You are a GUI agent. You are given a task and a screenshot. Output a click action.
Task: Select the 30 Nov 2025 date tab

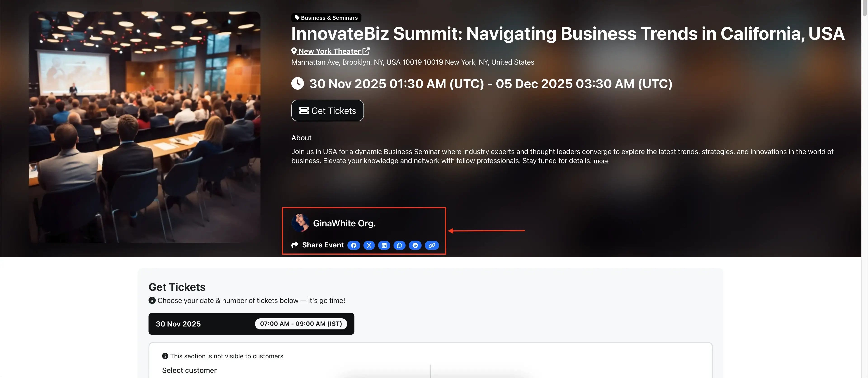point(178,324)
